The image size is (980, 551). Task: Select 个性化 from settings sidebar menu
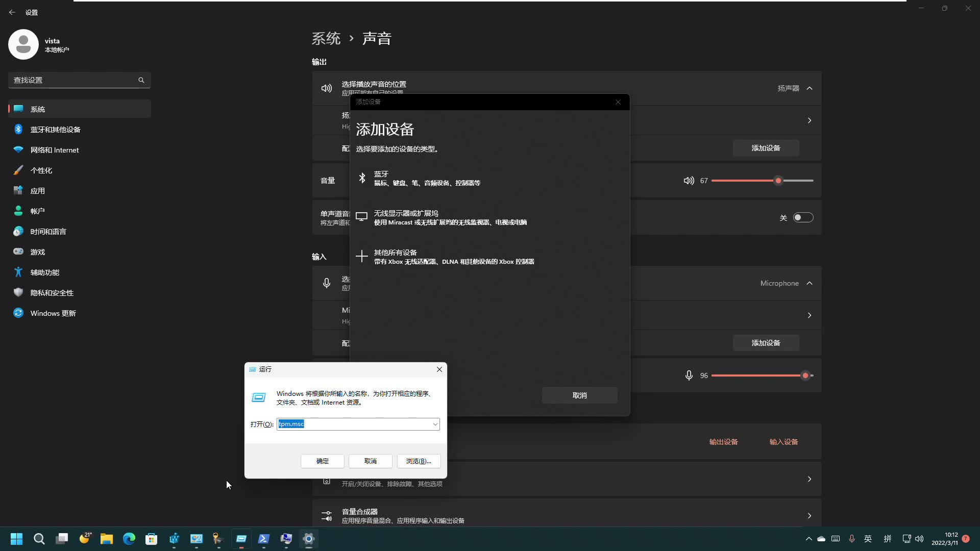click(x=41, y=170)
